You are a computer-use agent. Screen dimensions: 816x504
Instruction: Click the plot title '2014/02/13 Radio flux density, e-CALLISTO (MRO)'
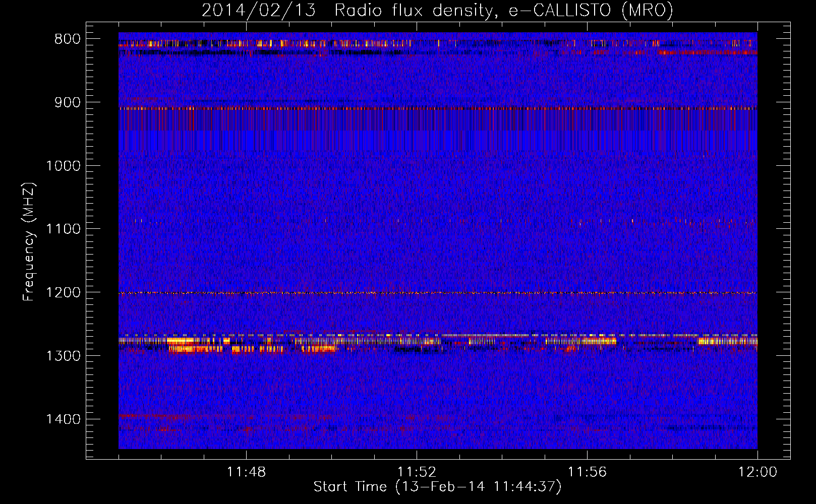pyautogui.click(x=437, y=11)
